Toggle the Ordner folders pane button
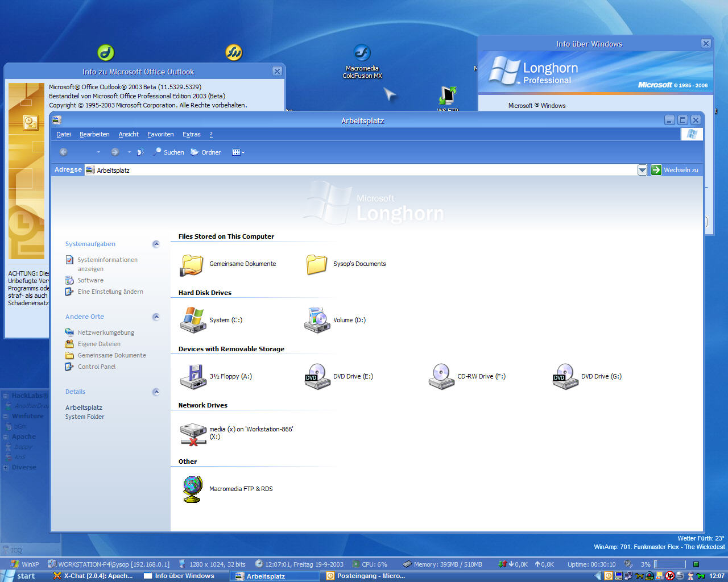This screenshot has width=728, height=582. [206, 152]
